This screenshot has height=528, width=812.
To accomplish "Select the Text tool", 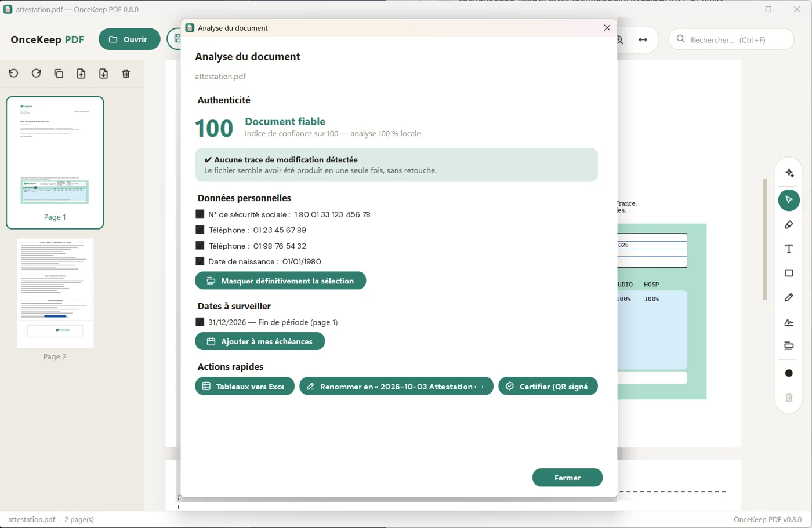I will [789, 249].
